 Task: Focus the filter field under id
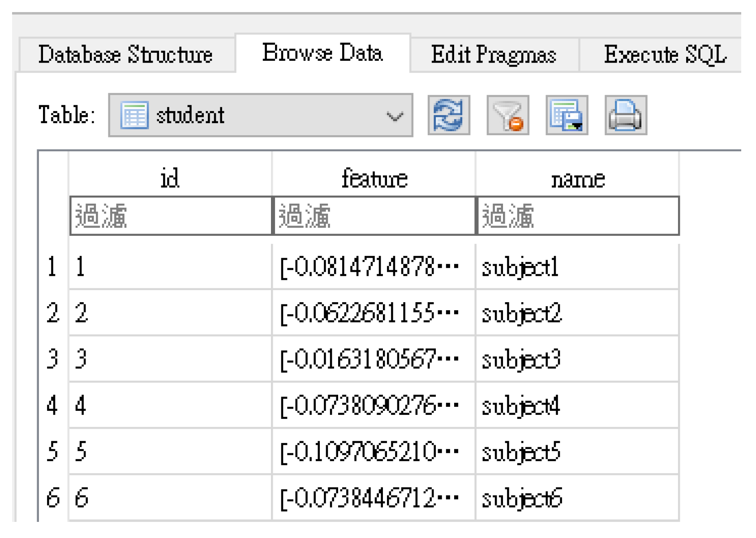[171, 216]
